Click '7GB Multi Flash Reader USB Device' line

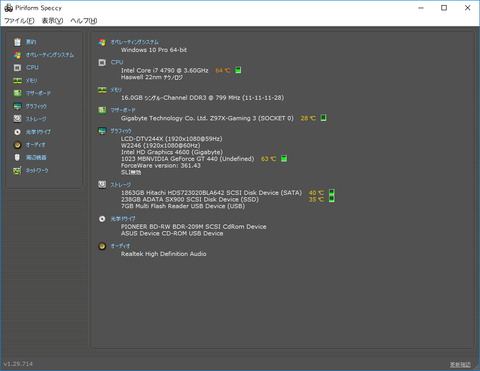pos(183,206)
